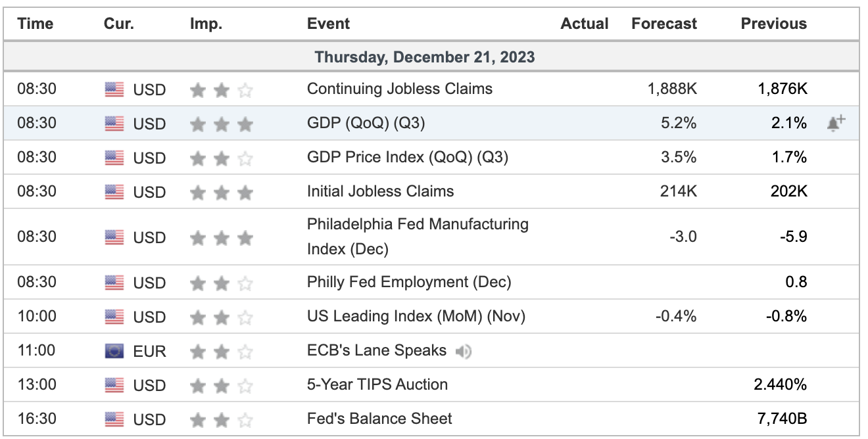868x439 pixels.
Task: Click the EUR flag icon at 11:00
Action: click(114, 352)
